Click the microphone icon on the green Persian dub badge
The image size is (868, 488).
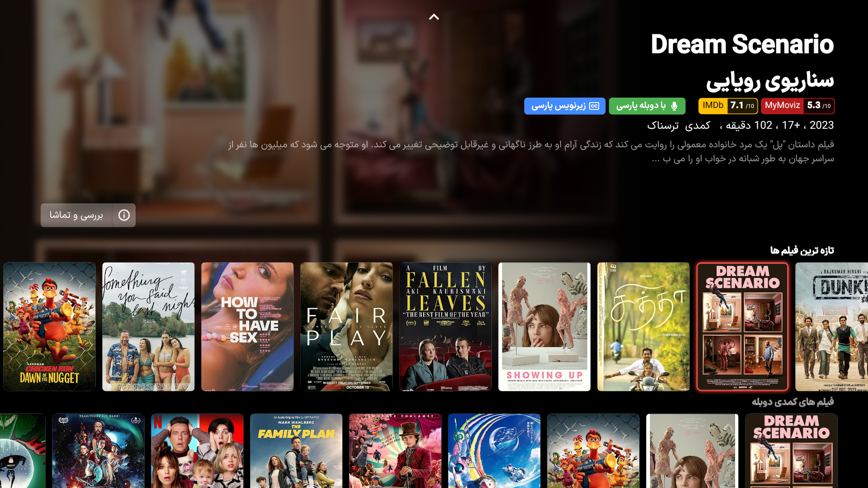tap(674, 106)
